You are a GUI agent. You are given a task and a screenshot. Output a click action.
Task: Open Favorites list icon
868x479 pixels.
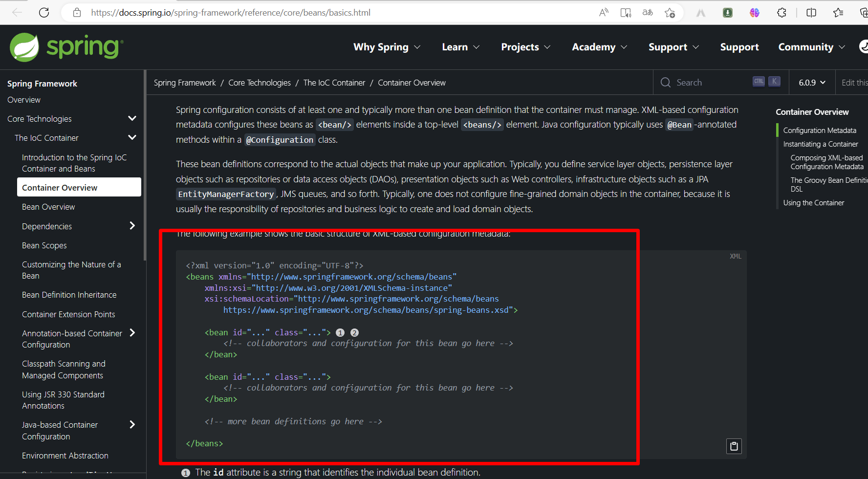[838, 13]
